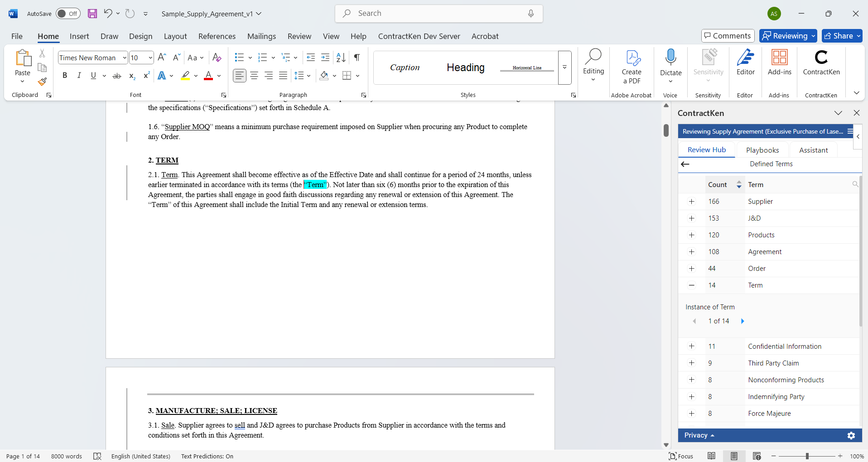Open the File menu
This screenshot has width=868, height=462.
pyautogui.click(x=17, y=36)
